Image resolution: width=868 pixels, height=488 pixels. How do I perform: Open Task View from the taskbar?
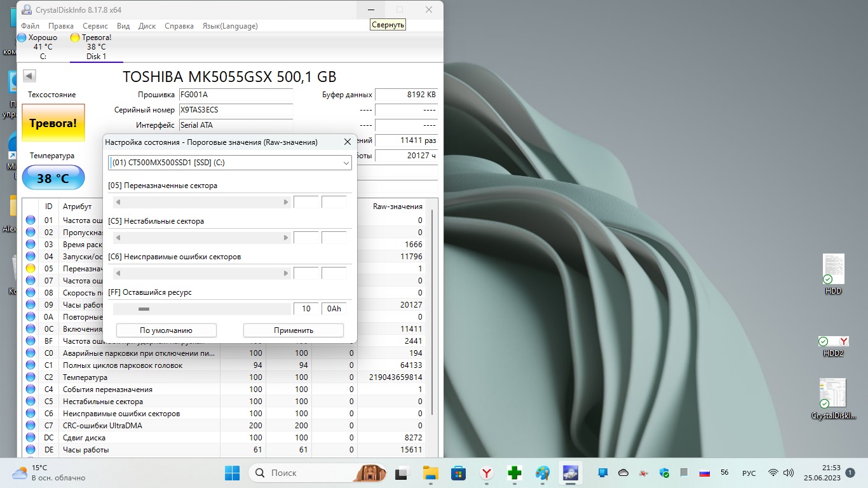(402, 473)
